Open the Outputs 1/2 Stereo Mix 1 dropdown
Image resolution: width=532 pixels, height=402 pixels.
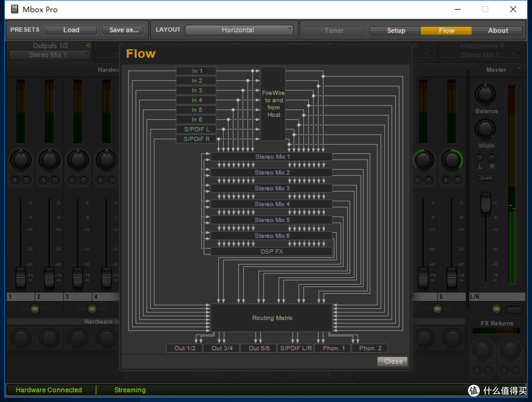tap(49, 55)
